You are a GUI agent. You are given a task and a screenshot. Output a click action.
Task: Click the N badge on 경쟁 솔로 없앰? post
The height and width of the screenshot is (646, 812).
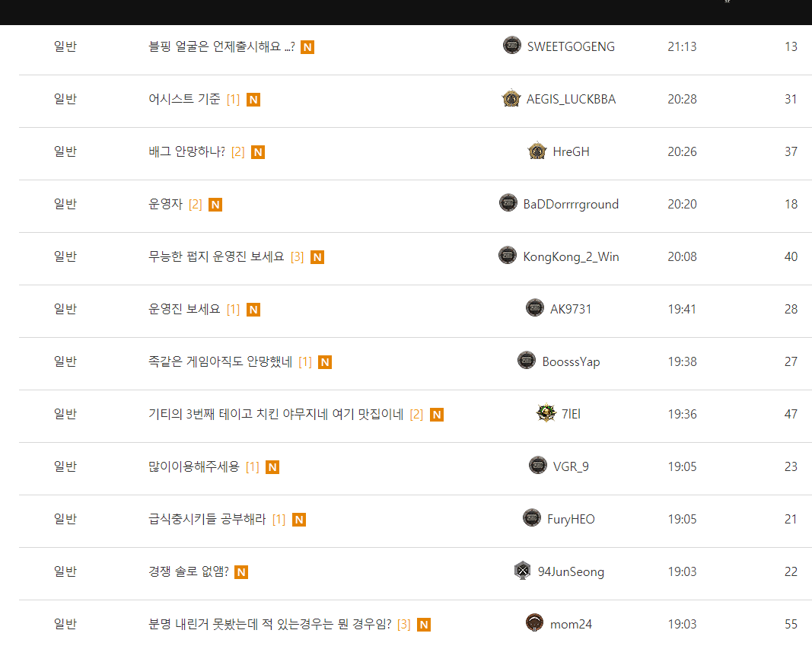click(x=241, y=572)
